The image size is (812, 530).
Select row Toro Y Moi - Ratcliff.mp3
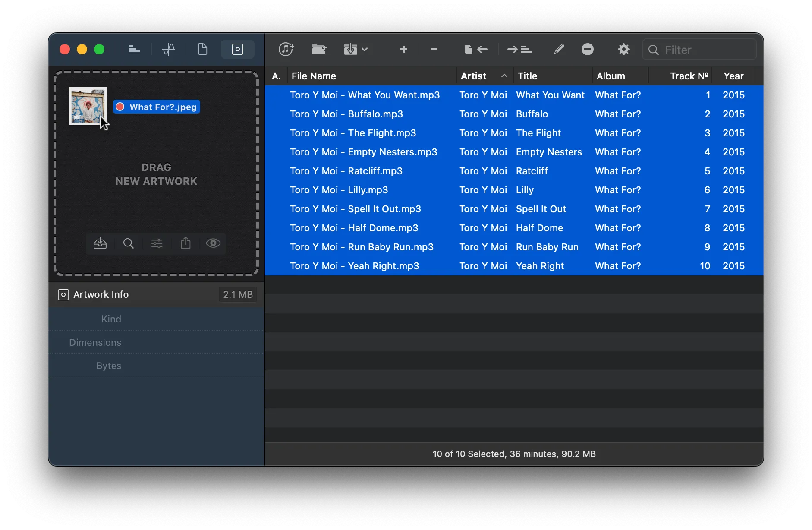(514, 171)
